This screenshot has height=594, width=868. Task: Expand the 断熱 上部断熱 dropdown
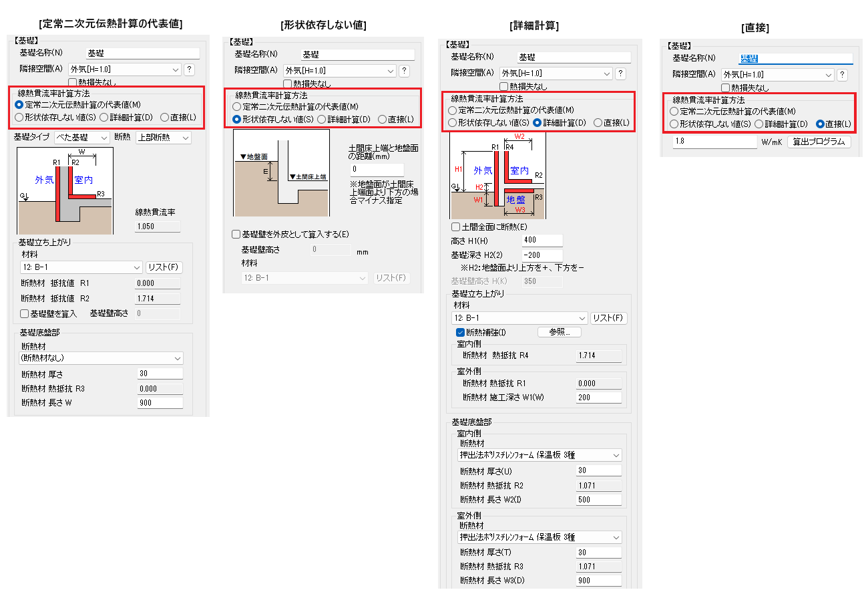click(163, 138)
